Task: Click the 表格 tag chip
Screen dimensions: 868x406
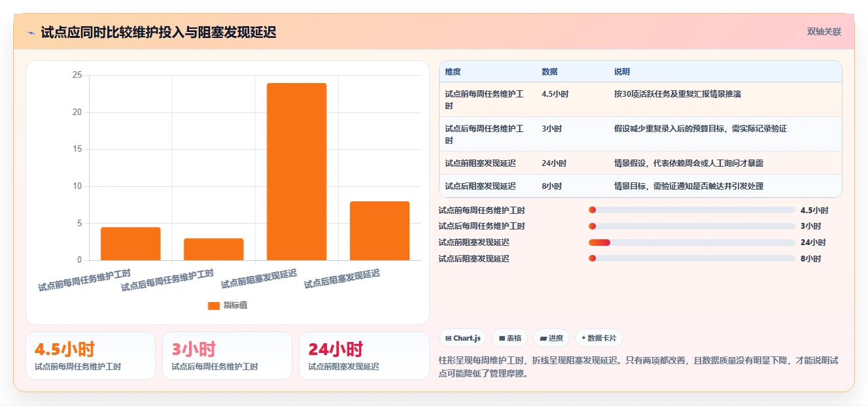Action: pos(510,338)
